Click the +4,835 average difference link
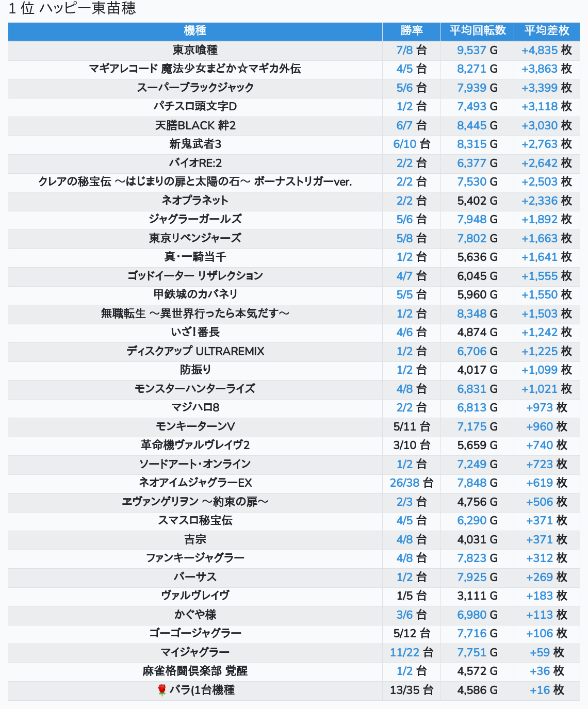This screenshot has width=588, height=709. [x=540, y=50]
